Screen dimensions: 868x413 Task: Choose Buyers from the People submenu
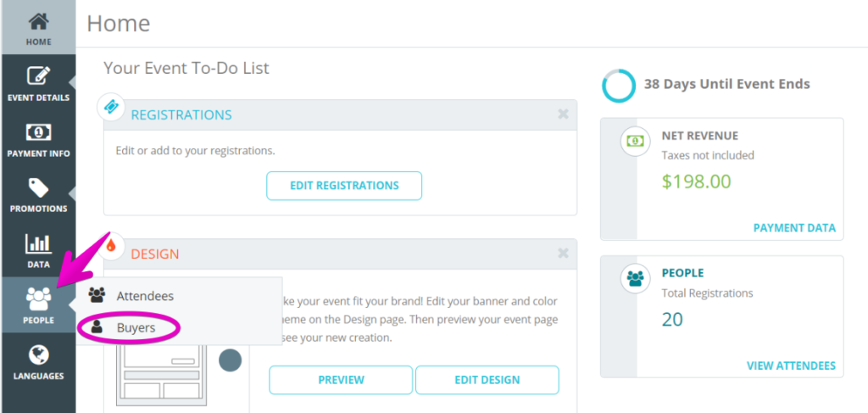click(x=136, y=327)
